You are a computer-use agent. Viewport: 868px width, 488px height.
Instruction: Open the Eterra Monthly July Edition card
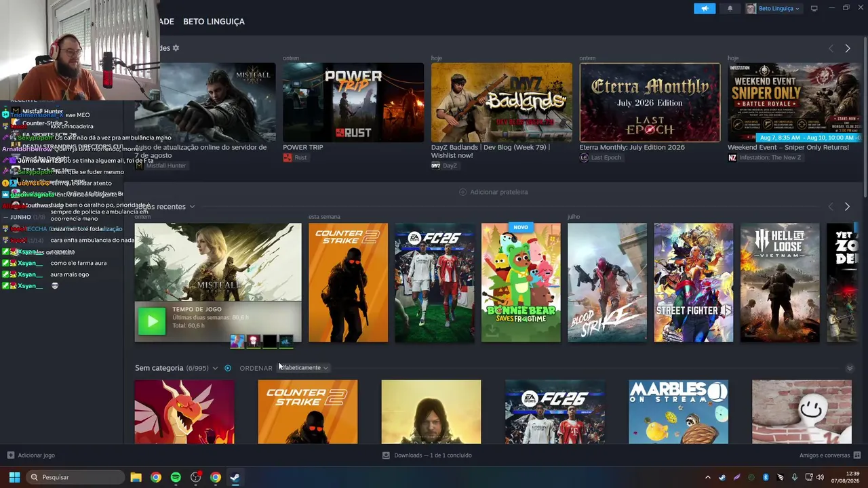point(650,102)
